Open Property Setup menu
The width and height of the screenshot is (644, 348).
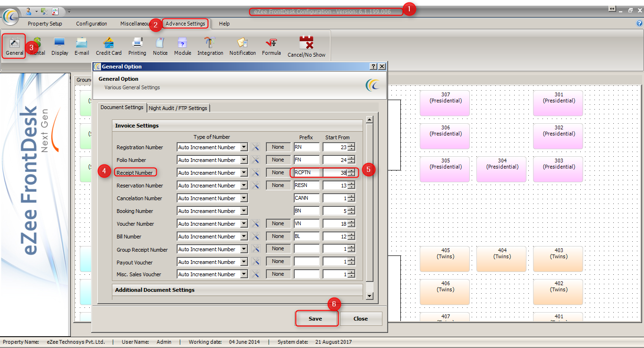coord(45,24)
